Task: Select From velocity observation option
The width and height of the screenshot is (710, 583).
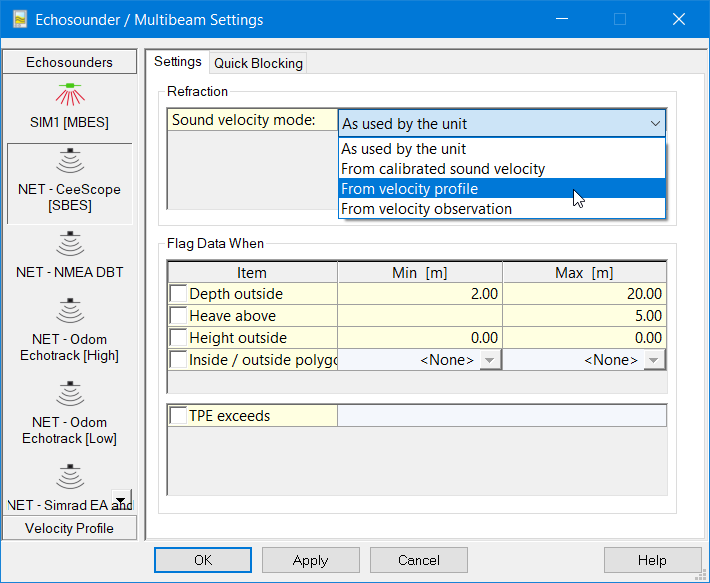Action: [426, 209]
